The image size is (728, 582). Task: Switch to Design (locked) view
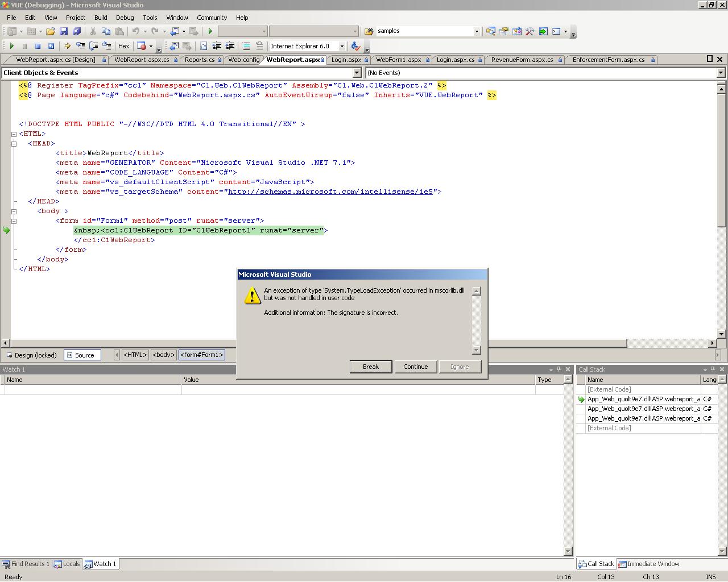point(31,355)
